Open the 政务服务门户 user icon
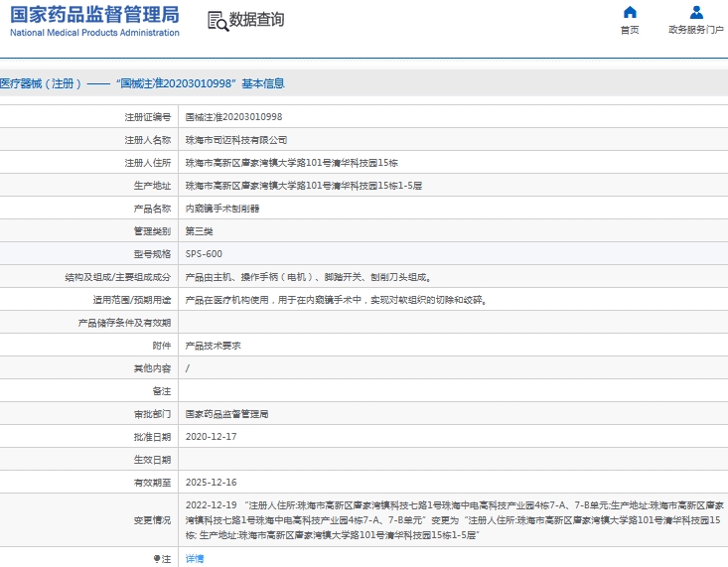 point(696,12)
